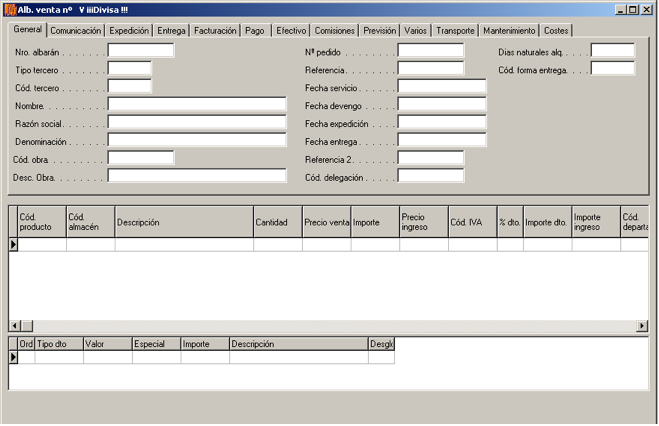The width and height of the screenshot is (659, 426).
Task: Focus the Nombre text field
Action: point(197,105)
